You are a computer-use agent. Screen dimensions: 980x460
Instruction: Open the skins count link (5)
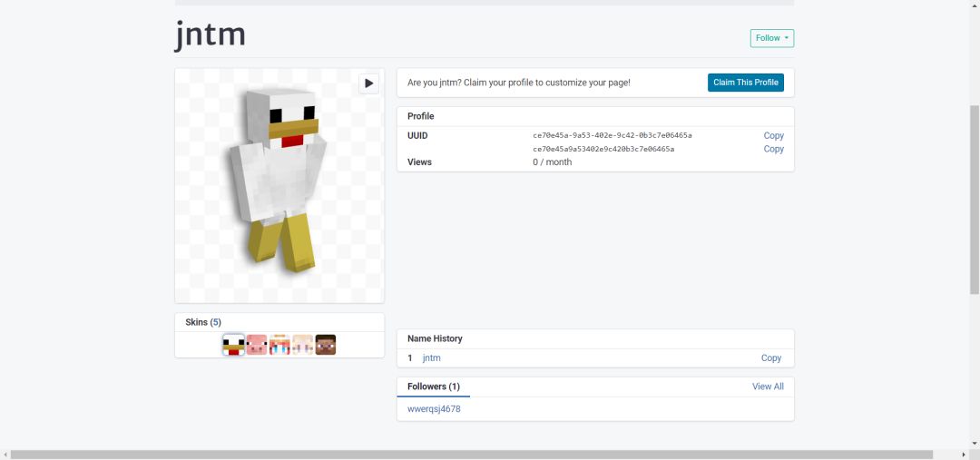[x=216, y=322]
